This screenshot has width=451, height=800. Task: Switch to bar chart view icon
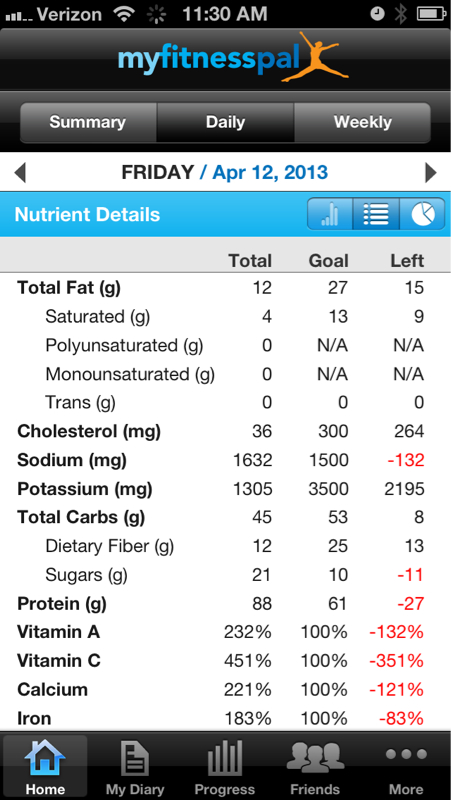click(x=330, y=214)
